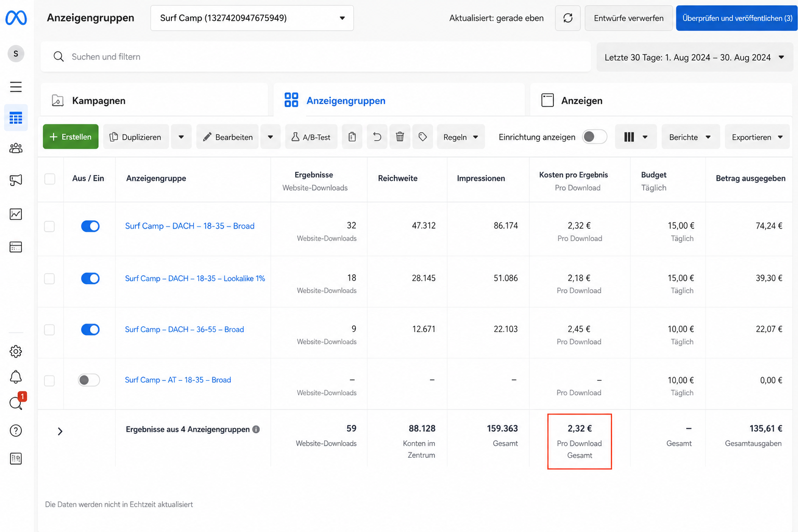
Task: Tick checkbox for Surf Camp – AT – 18-35 – Broad
Action: [x=50, y=381]
